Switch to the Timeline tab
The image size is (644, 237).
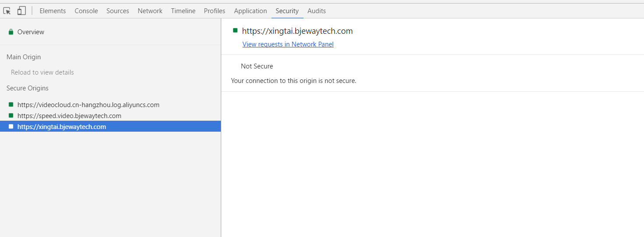183,11
